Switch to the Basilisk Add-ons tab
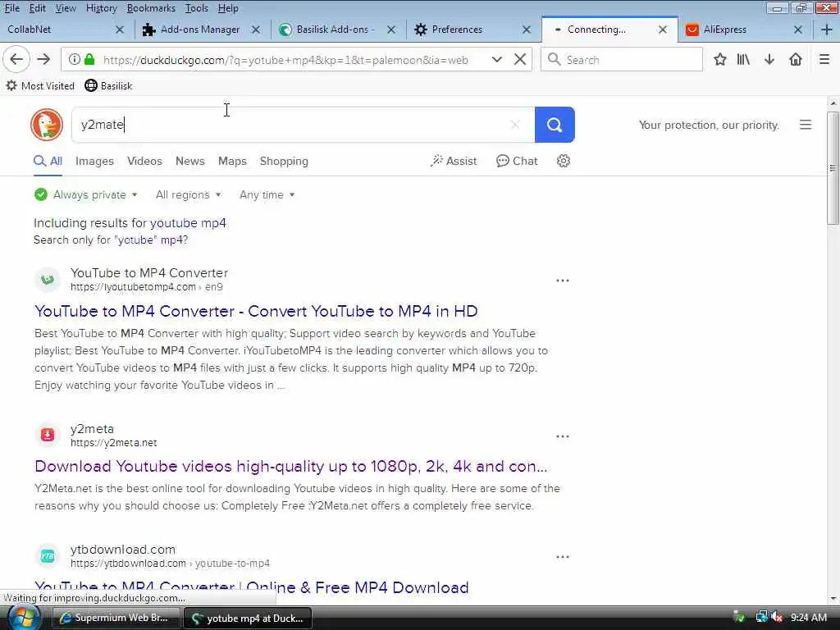The width and height of the screenshot is (840, 630). click(x=335, y=30)
